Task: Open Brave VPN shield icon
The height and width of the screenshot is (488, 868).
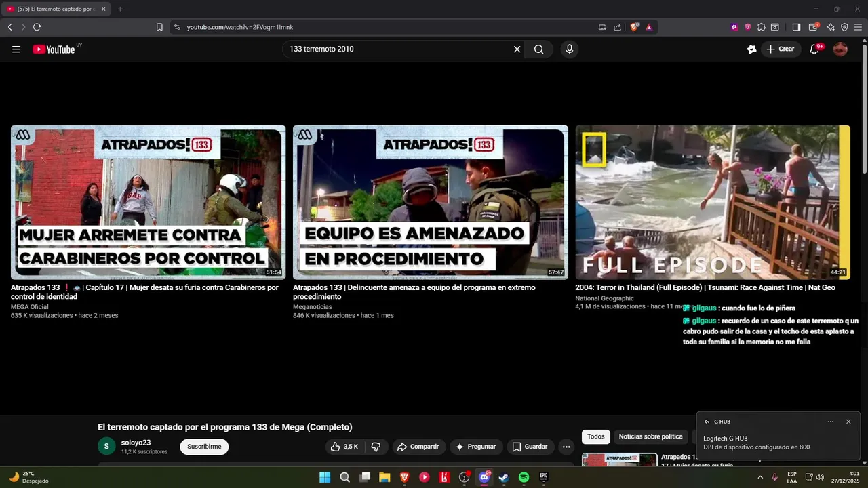Action: pyautogui.click(x=844, y=27)
